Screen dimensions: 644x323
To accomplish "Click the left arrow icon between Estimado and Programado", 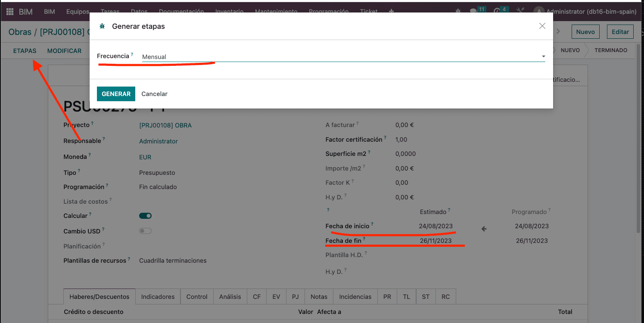I will (484, 229).
